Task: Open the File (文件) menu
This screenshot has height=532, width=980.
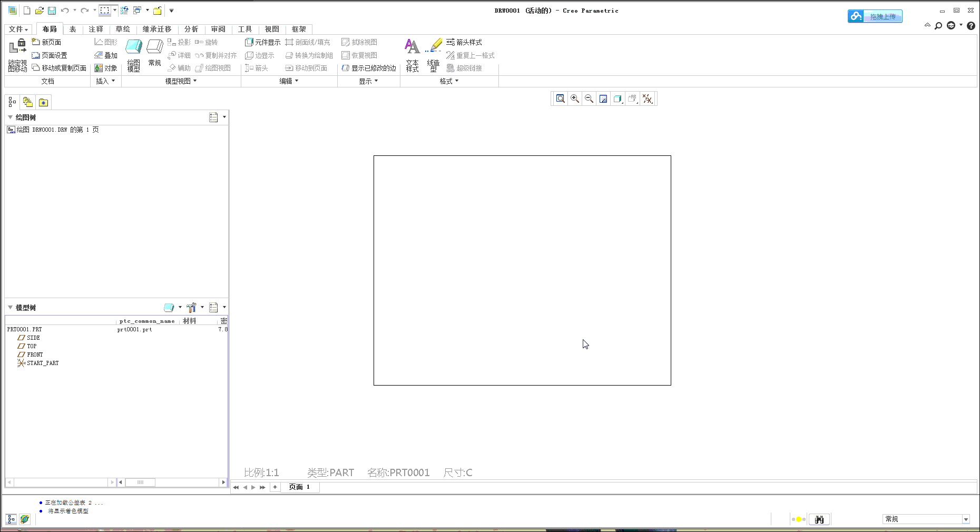Action: tap(18, 29)
